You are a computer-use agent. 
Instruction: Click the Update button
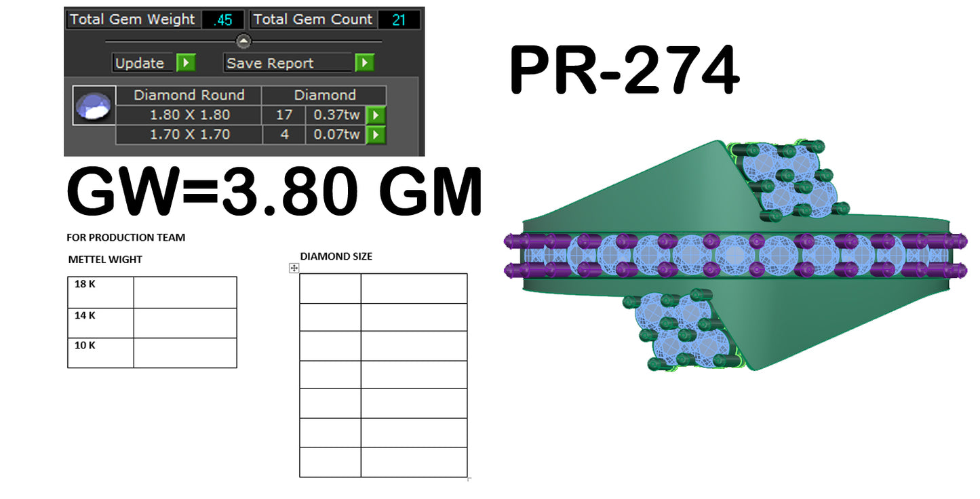pos(144,63)
